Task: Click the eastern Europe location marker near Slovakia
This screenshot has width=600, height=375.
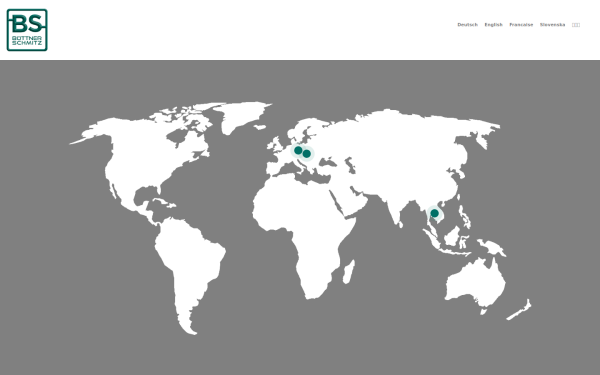Action: click(x=307, y=153)
